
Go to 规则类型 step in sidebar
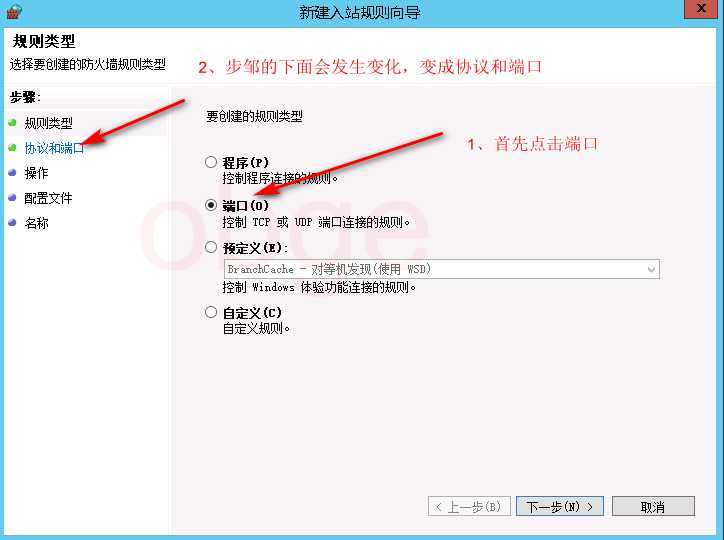point(48,123)
